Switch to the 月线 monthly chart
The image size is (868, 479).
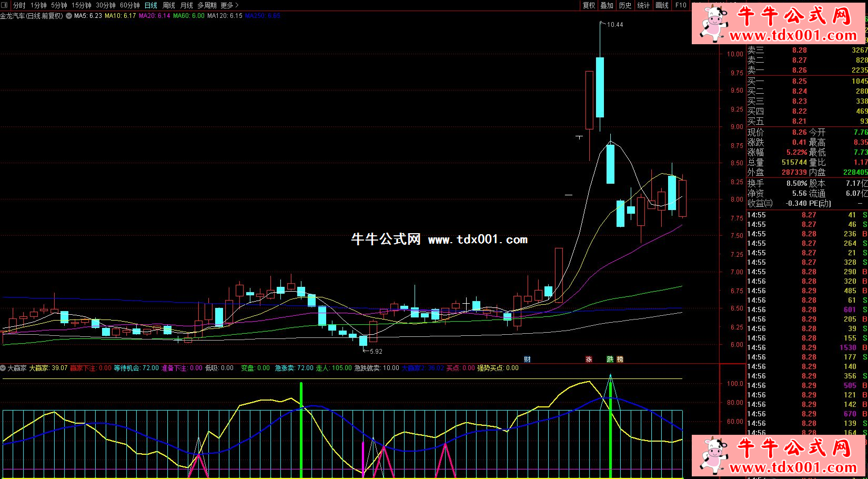(187, 5)
